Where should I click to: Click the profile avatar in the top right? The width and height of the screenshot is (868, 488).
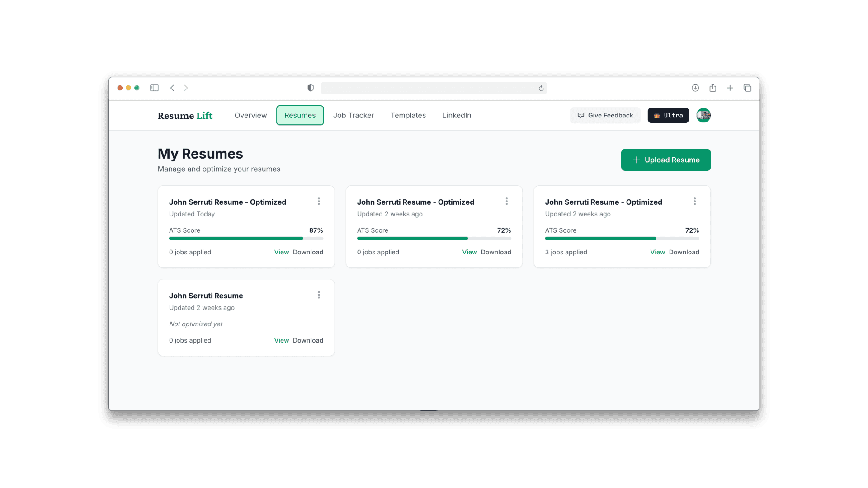coord(703,115)
